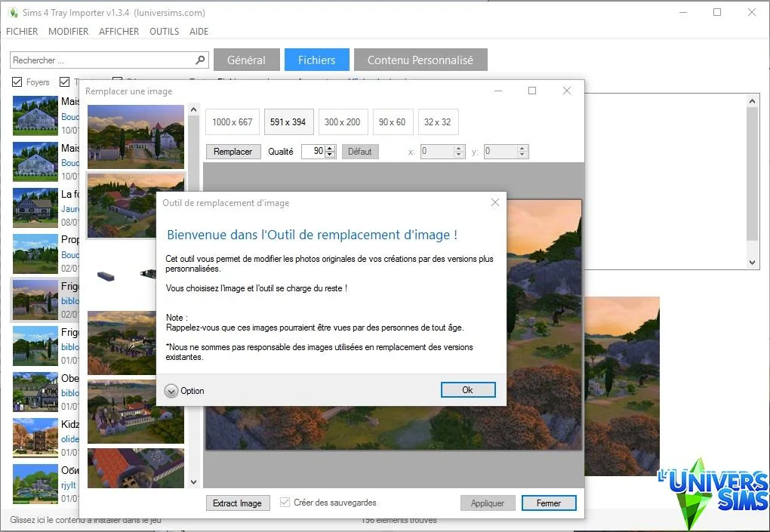The height and width of the screenshot is (532, 770).
Task: Click the Extract Image button
Action: (x=238, y=503)
